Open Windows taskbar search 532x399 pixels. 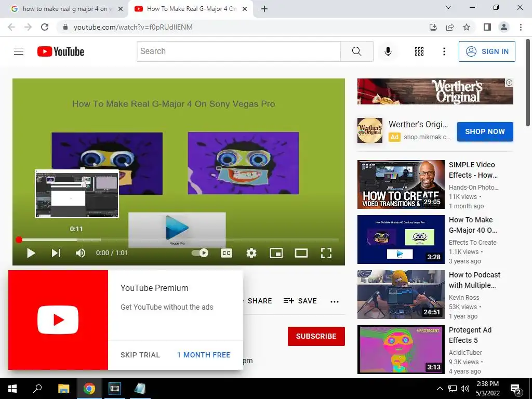point(37,389)
